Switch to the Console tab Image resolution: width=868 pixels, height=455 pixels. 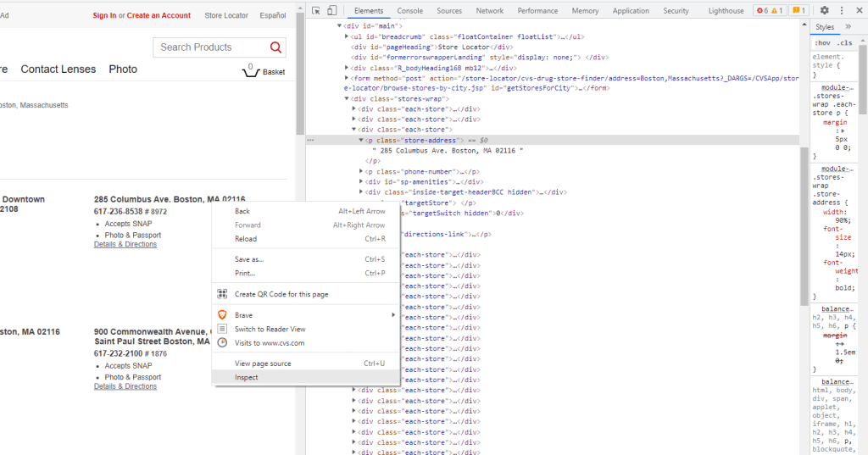tap(410, 11)
